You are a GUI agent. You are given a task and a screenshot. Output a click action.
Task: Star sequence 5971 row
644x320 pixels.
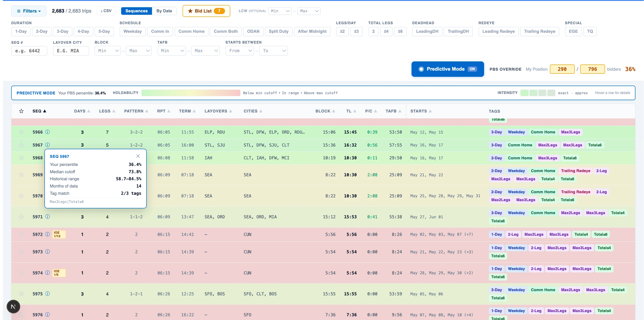21,217
